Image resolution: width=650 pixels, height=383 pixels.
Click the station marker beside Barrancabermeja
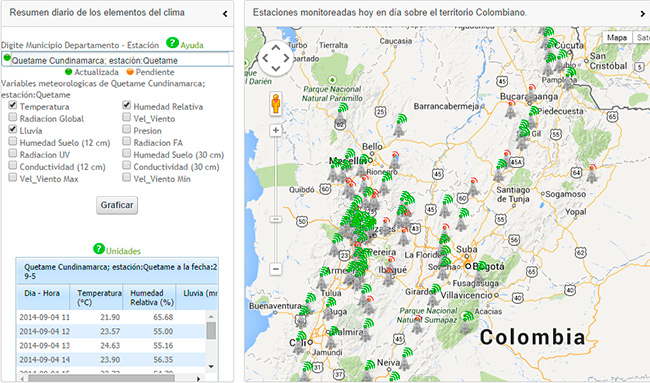click(x=511, y=109)
